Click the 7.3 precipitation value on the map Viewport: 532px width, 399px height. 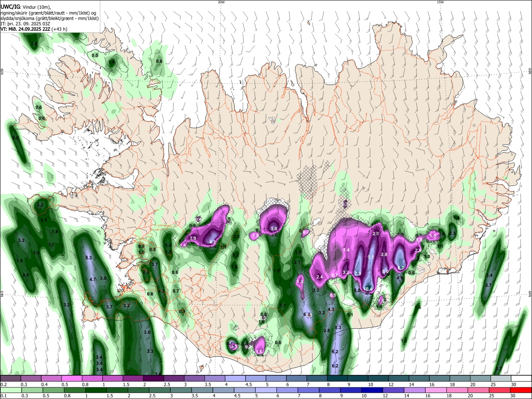[x=358, y=273]
